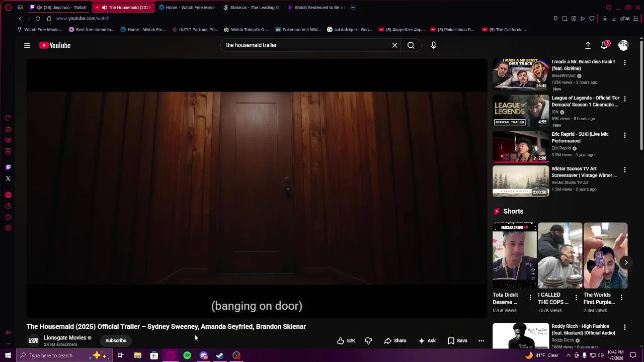Switch to the Stake.us tab
The width and height of the screenshot is (644, 362).
pos(252,8)
